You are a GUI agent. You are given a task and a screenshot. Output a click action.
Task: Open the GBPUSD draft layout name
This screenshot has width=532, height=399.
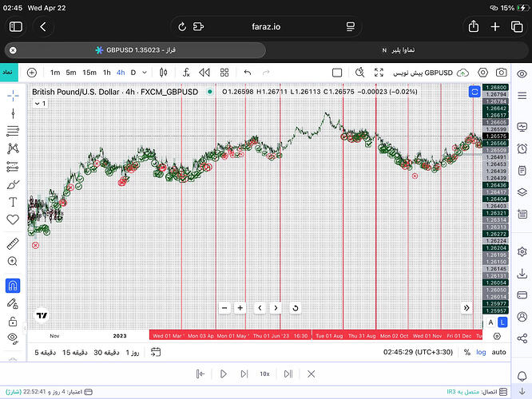click(423, 73)
